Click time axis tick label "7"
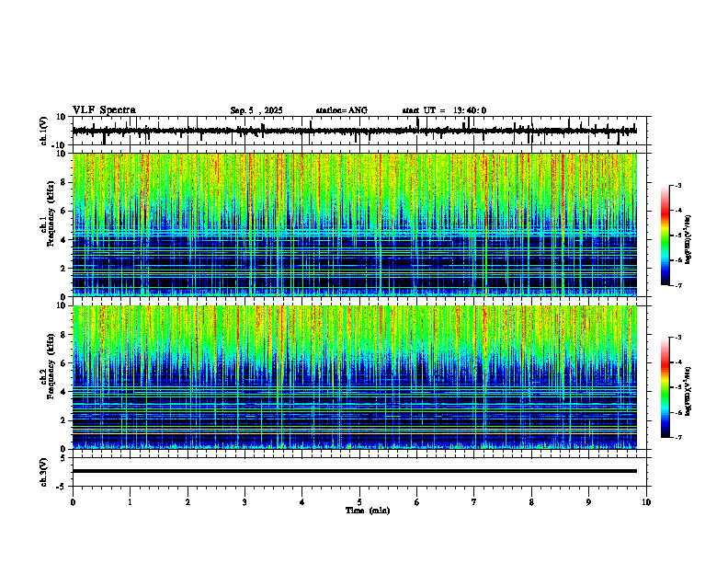728x563 pixels. click(474, 502)
